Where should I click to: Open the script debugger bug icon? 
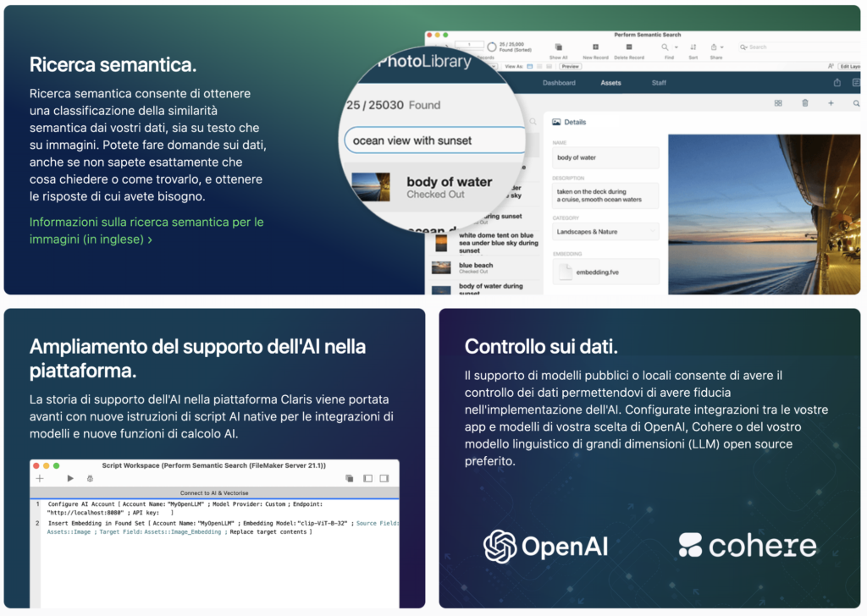pyautogui.click(x=90, y=478)
